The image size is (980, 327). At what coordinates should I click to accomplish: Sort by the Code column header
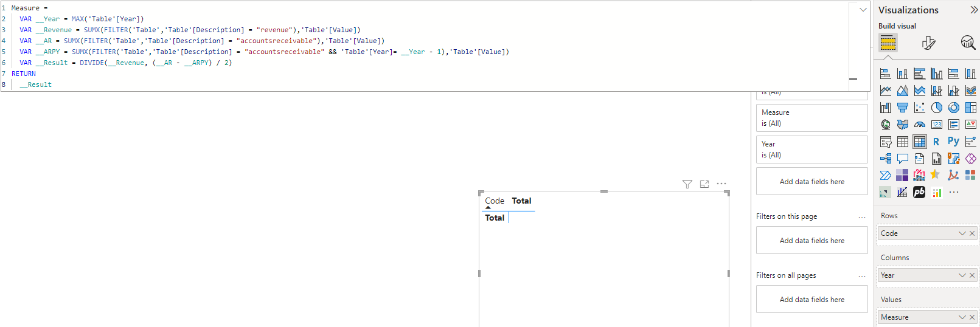pos(495,201)
